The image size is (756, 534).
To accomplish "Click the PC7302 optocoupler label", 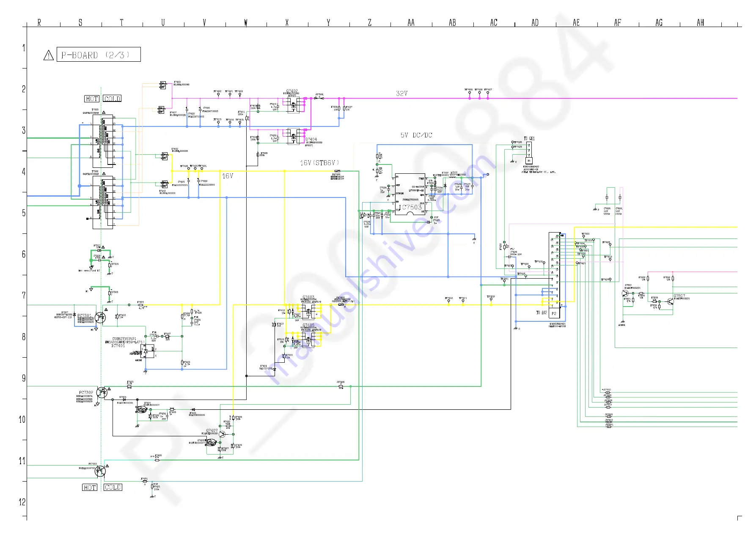I will [86, 392].
